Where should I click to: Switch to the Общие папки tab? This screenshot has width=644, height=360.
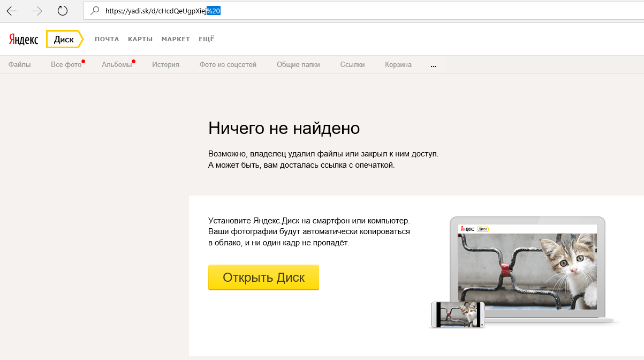tap(298, 65)
